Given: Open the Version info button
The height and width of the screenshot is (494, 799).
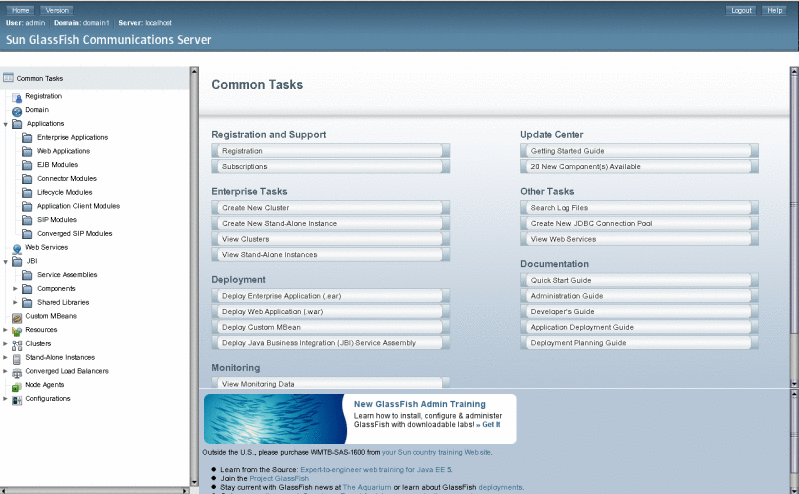Looking at the screenshot, I should [57, 10].
